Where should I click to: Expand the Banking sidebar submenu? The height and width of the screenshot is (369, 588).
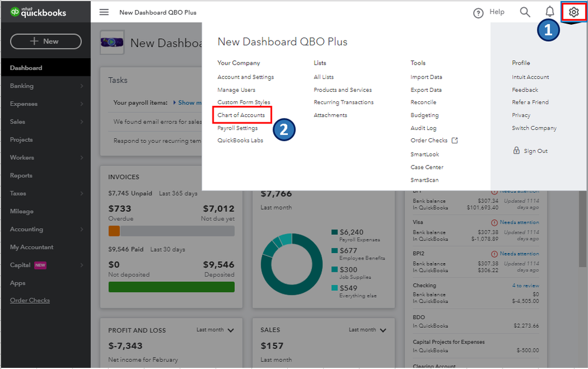pyautogui.click(x=82, y=86)
